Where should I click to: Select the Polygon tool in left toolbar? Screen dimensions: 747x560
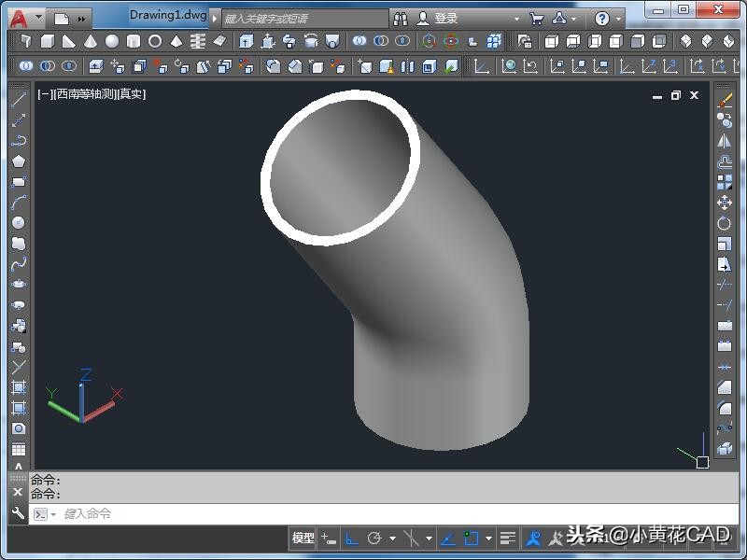tap(19, 161)
